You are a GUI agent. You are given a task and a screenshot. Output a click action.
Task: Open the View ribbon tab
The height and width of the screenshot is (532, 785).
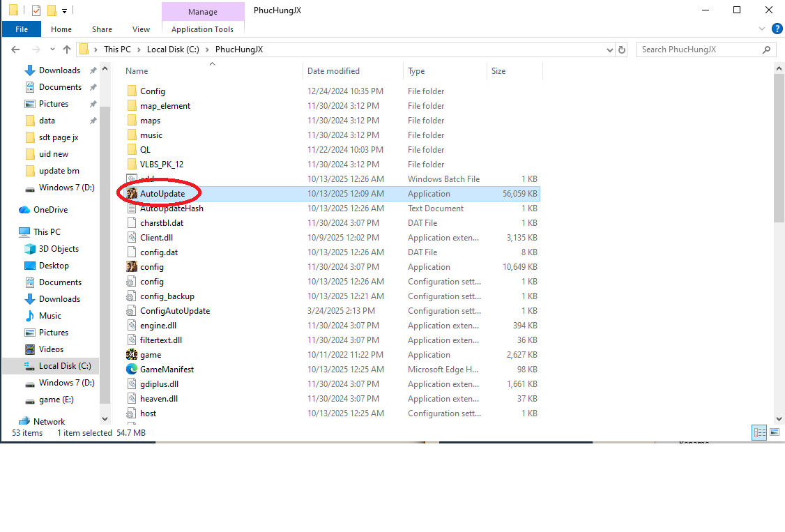pyautogui.click(x=141, y=29)
